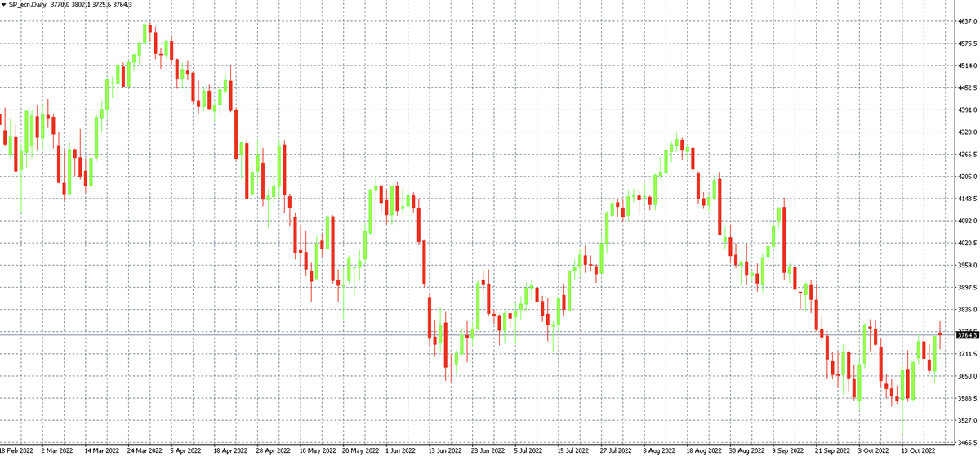Click the 4205.0 price scale label
980x457 pixels.
click(966, 176)
